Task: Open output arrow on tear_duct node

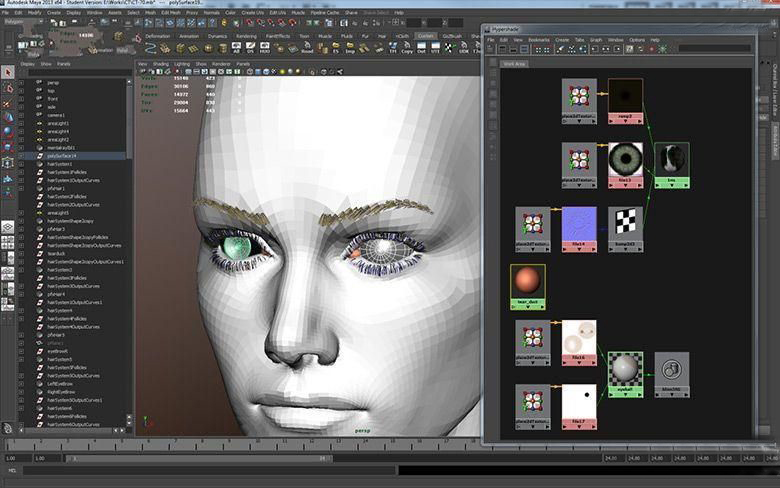Action: click(x=541, y=307)
